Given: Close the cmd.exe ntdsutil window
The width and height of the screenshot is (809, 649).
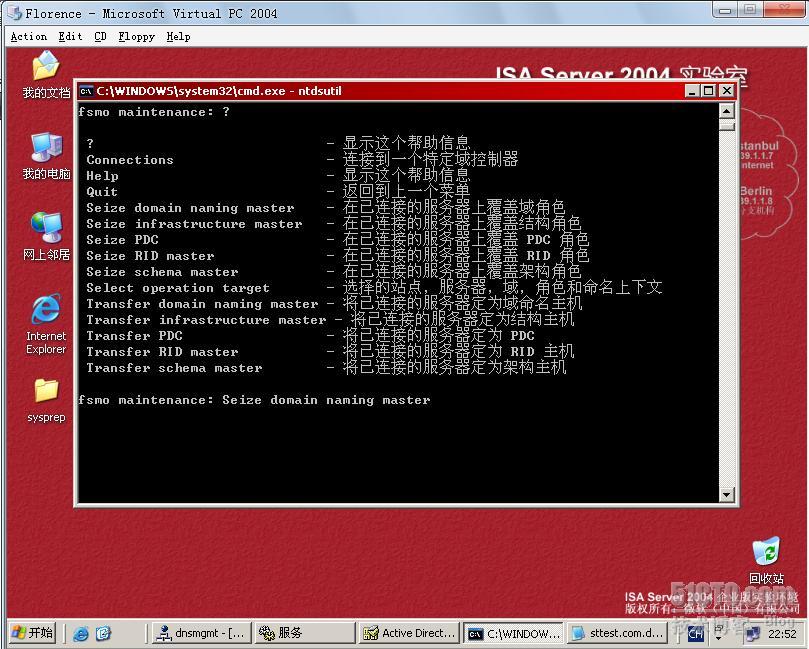Looking at the screenshot, I should tap(726, 91).
